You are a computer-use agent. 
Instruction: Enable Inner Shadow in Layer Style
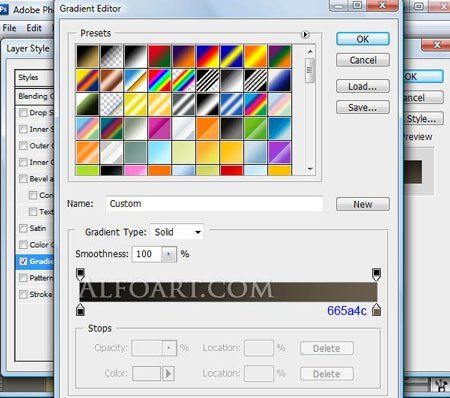(x=23, y=129)
